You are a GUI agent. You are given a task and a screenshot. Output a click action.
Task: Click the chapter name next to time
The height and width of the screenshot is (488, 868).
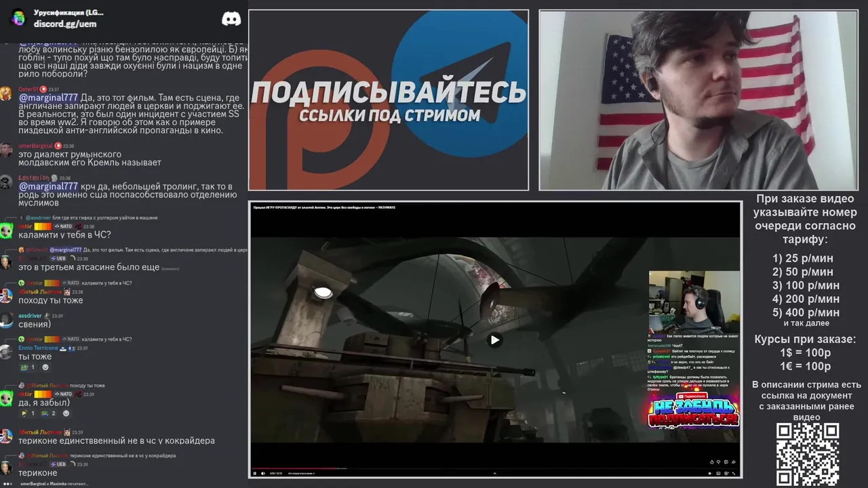pos(302,473)
